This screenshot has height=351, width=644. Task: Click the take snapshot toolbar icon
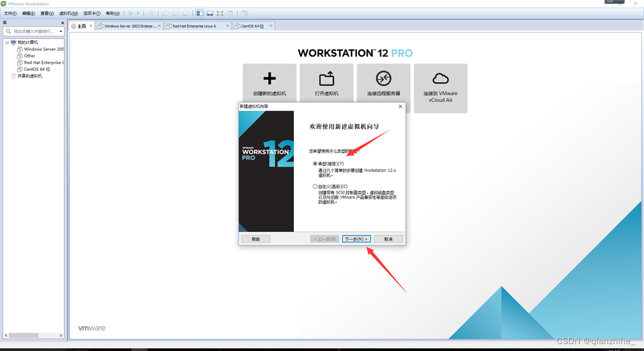pyautogui.click(x=165, y=14)
